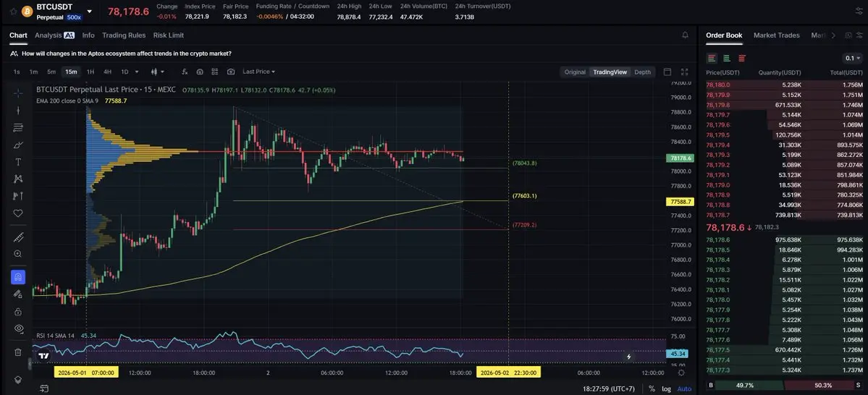
Task: Switch the chart panel layout icon
Action: point(667,72)
